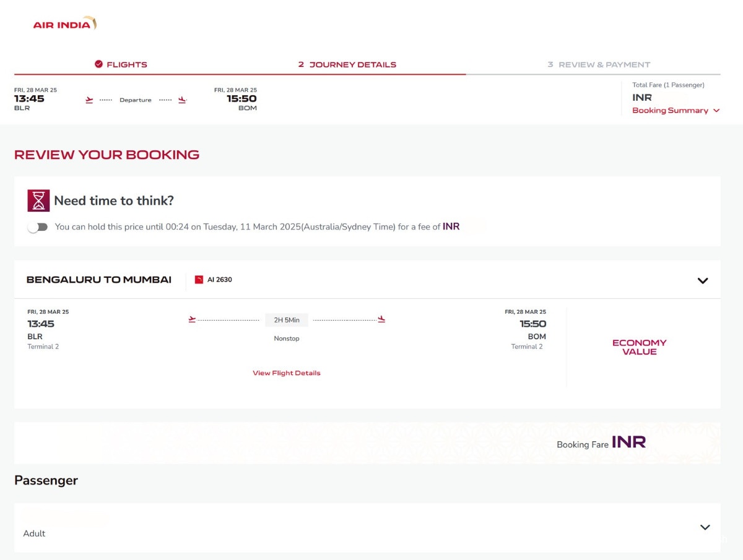
Task: Expand the Booking Summary dropdown
Action: point(676,110)
